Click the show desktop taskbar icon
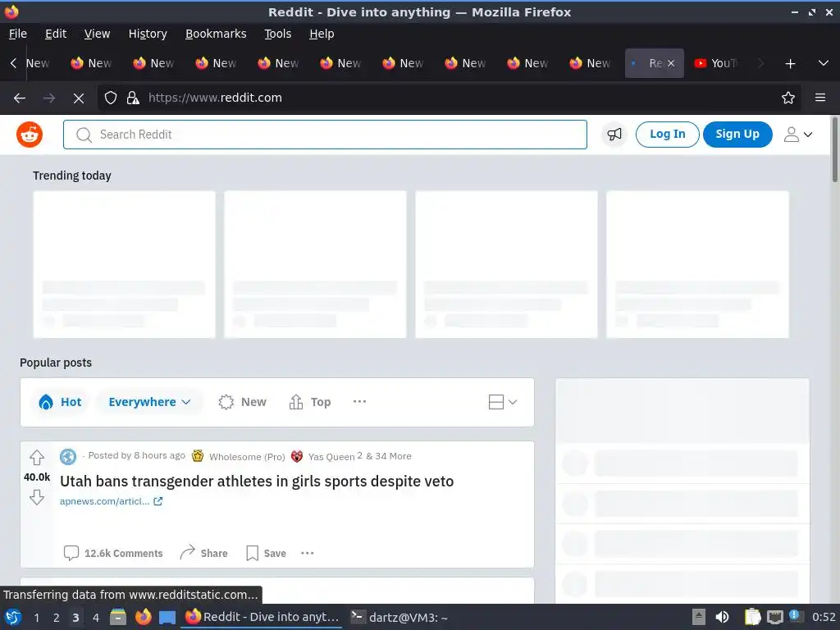840x630 pixels. (167, 617)
